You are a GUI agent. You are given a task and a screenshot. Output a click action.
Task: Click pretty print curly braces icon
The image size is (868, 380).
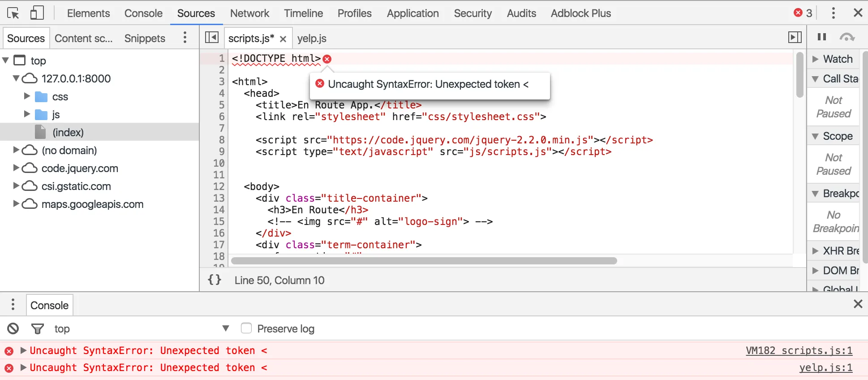215,280
